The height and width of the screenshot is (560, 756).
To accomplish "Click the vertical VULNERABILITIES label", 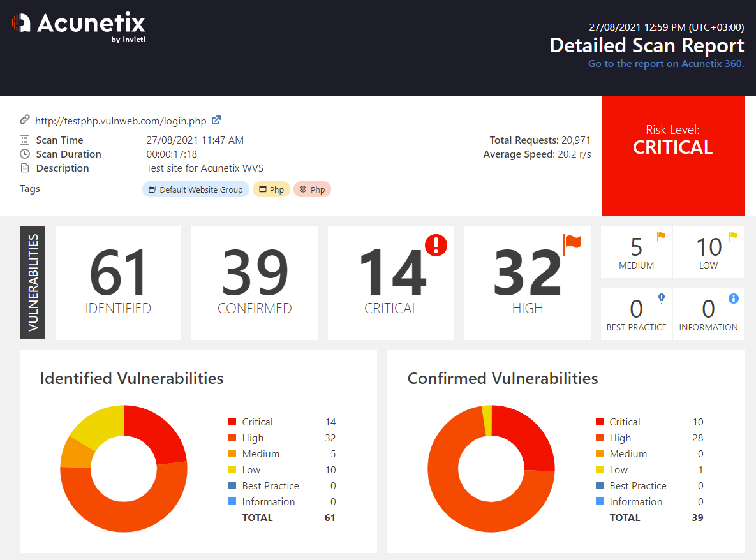I will tap(33, 283).
